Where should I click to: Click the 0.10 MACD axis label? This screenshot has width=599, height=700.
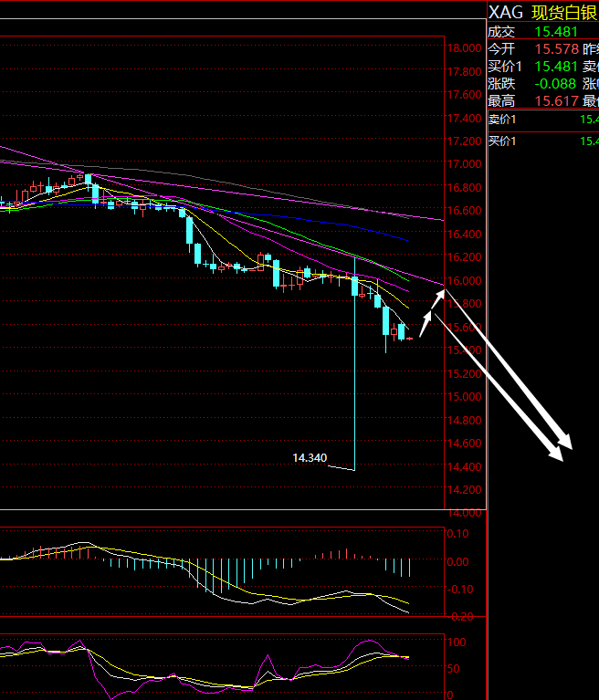click(457, 534)
